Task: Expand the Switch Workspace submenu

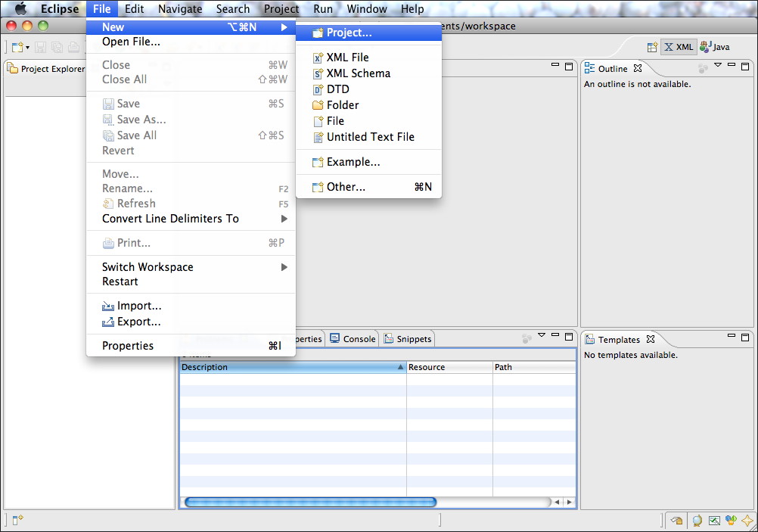Action: (191, 267)
